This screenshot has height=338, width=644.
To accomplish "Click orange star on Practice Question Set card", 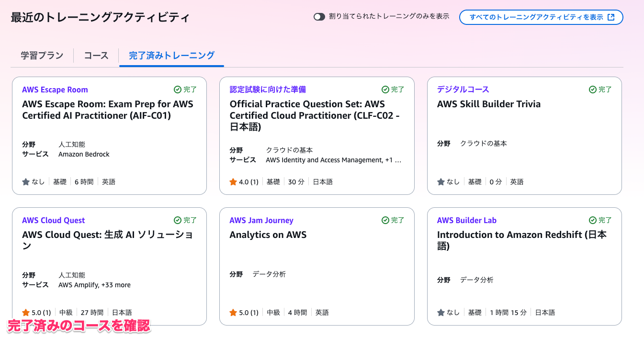I will pos(233,181).
